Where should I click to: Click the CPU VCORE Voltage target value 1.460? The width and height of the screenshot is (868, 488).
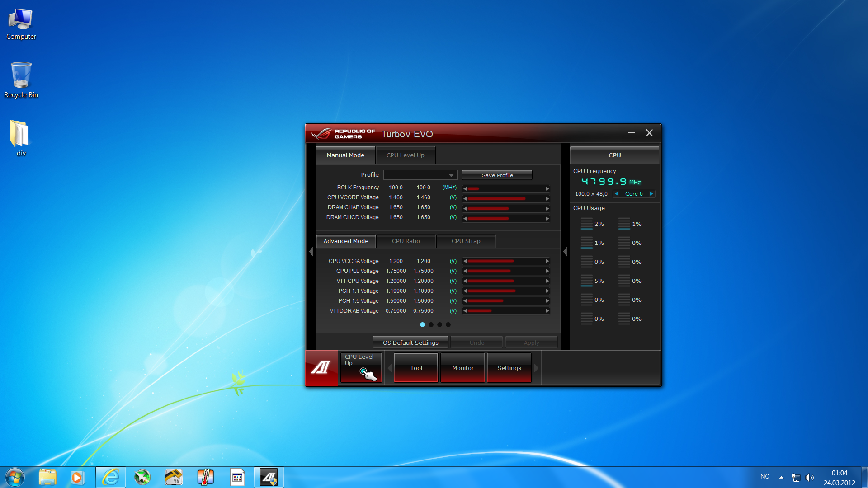click(x=423, y=197)
